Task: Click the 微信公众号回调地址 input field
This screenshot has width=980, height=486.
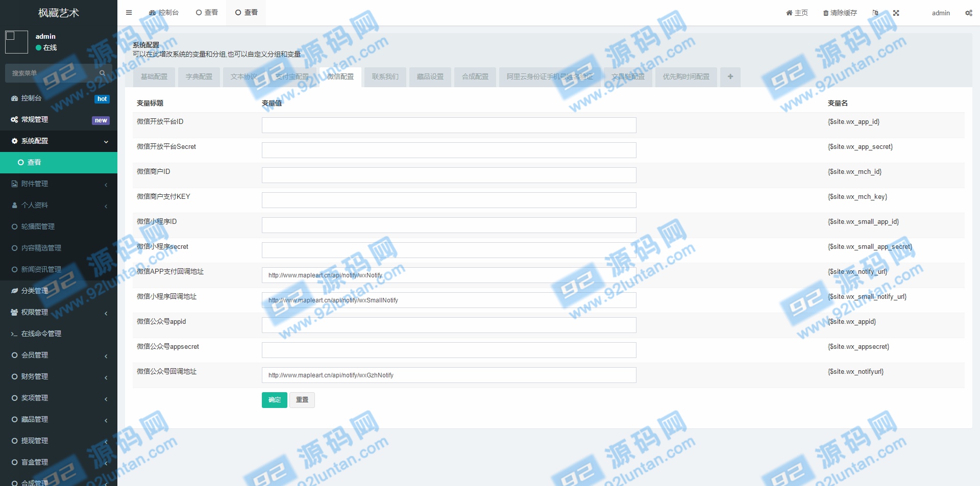Action: (449, 375)
